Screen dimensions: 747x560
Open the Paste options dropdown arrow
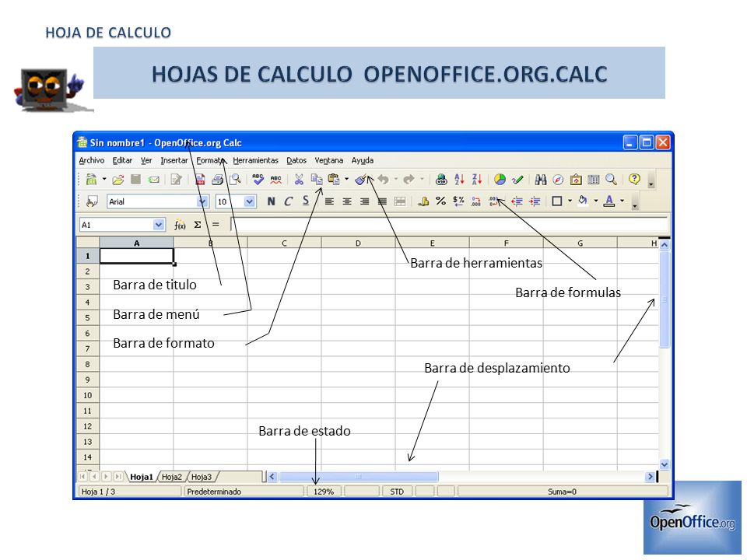tap(346, 180)
